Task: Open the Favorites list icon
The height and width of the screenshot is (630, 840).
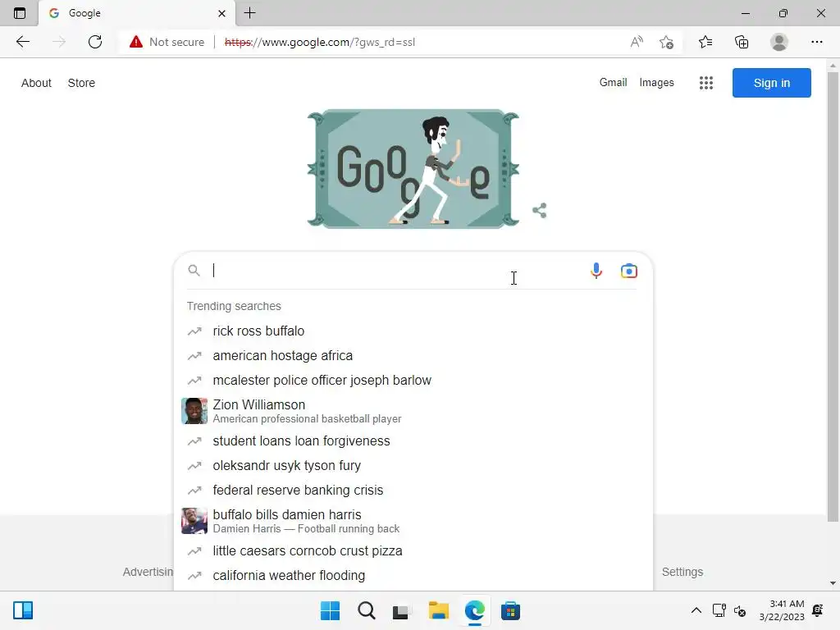Action: pyautogui.click(x=705, y=42)
